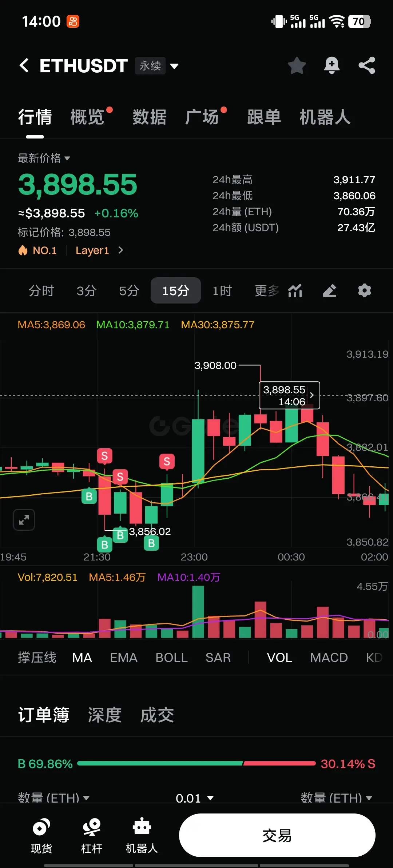Viewport: 393px width, 868px height.
Task: Select the 分时 timeframe
Action: coord(41,290)
